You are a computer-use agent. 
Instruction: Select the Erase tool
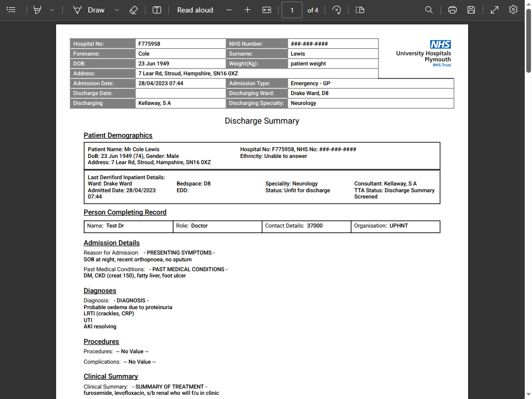click(x=134, y=10)
